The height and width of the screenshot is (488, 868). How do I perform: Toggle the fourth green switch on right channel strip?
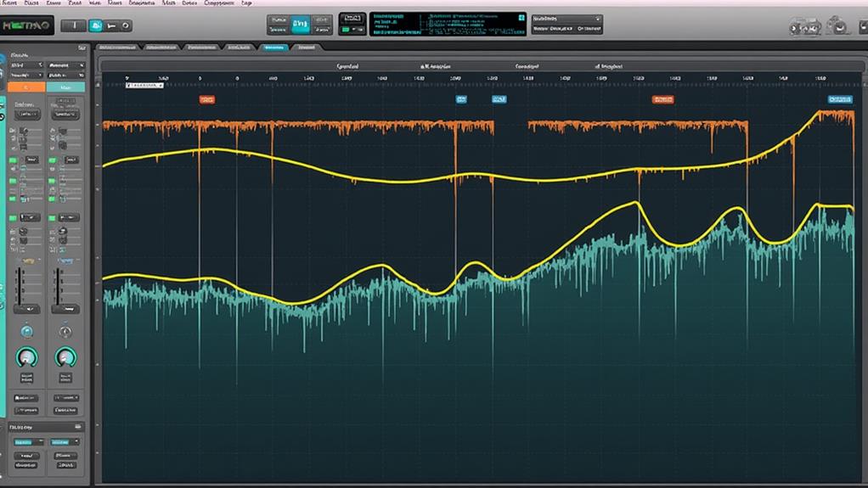[x=53, y=218]
